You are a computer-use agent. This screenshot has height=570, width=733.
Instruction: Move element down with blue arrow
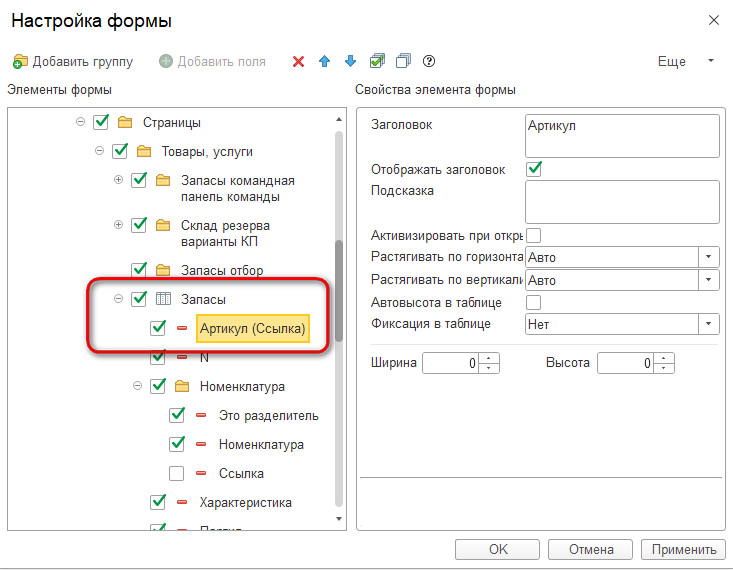350,61
